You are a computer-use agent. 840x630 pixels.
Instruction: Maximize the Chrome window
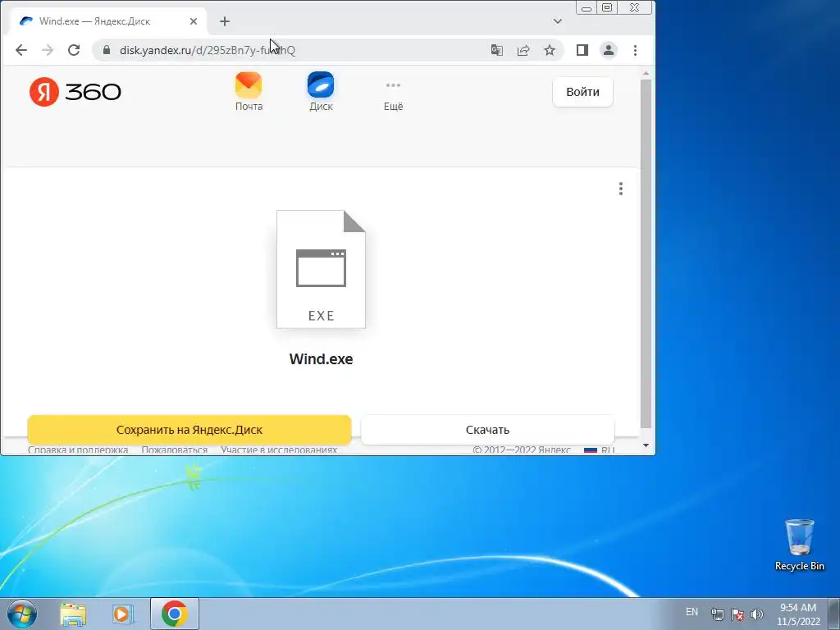(x=607, y=7)
